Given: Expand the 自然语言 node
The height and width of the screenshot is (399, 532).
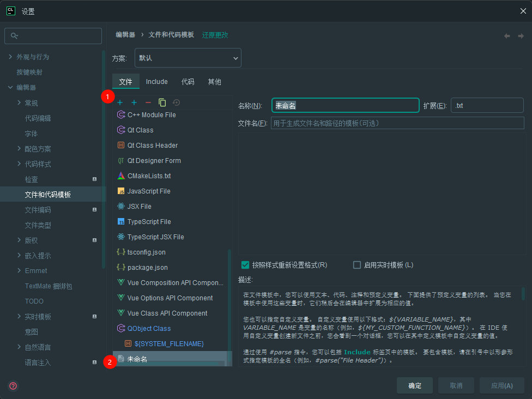Looking at the screenshot, I should (x=19, y=347).
